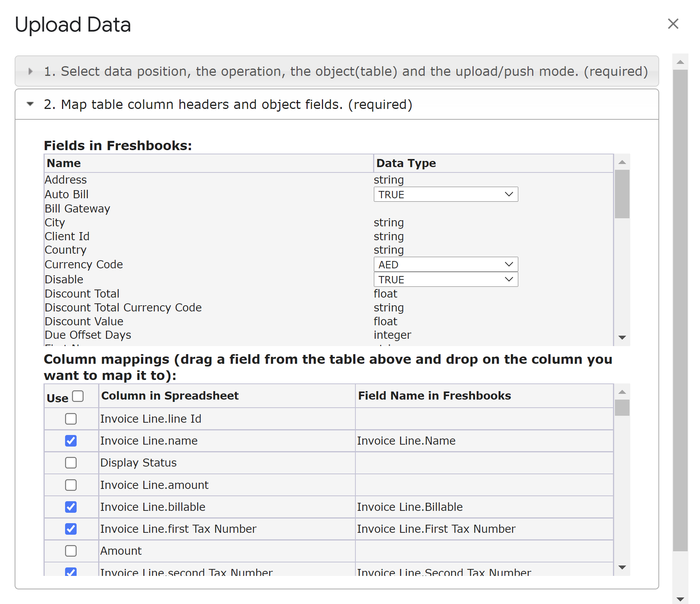Select the Disable field name
The width and height of the screenshot is (700, 604).
coord(64,279)
